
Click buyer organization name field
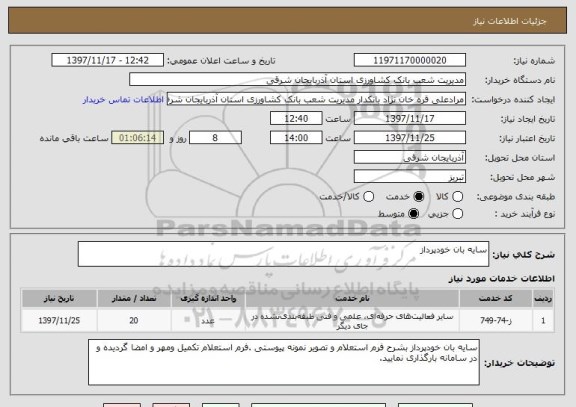298,80
